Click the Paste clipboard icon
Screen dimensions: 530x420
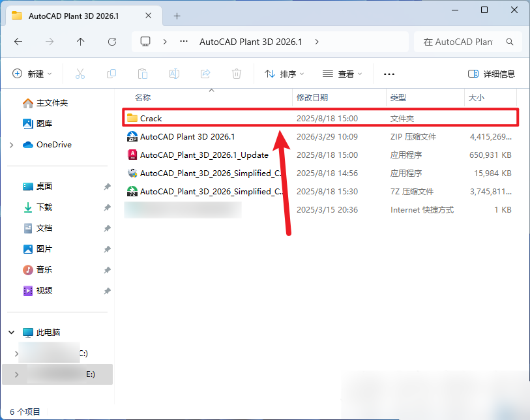(143, 74)
